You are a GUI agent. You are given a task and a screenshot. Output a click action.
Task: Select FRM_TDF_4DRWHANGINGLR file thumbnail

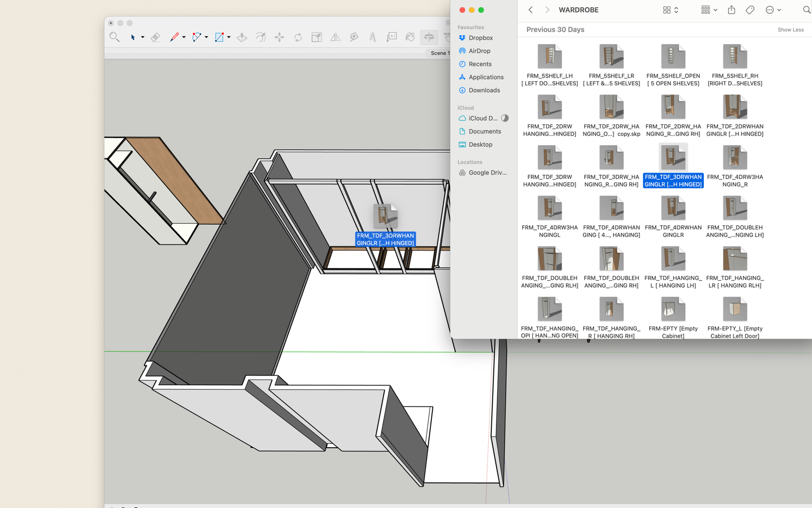[673, 208]
